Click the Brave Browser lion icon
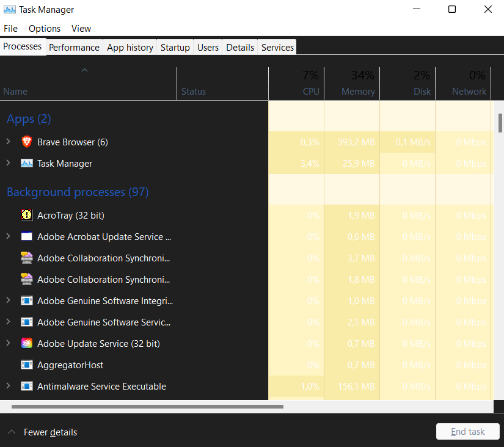 27,142
